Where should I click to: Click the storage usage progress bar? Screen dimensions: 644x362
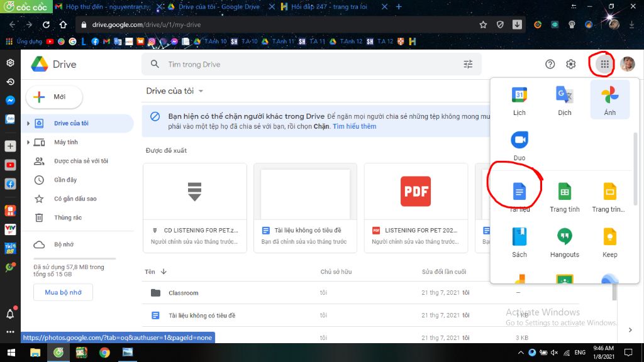click(74, 258)
